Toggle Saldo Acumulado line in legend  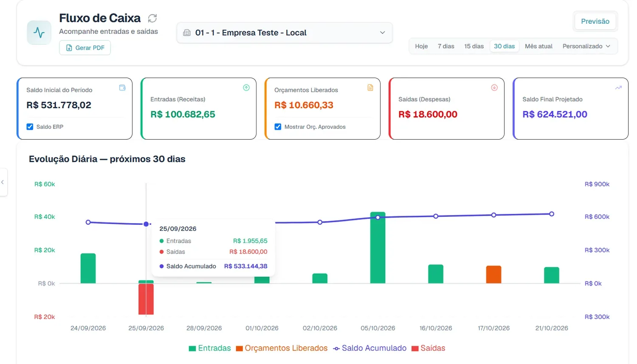[369, 348]
